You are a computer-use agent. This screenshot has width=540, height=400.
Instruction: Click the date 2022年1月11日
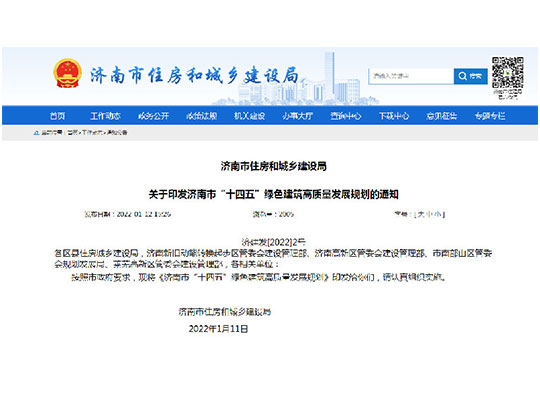point(218,329)
